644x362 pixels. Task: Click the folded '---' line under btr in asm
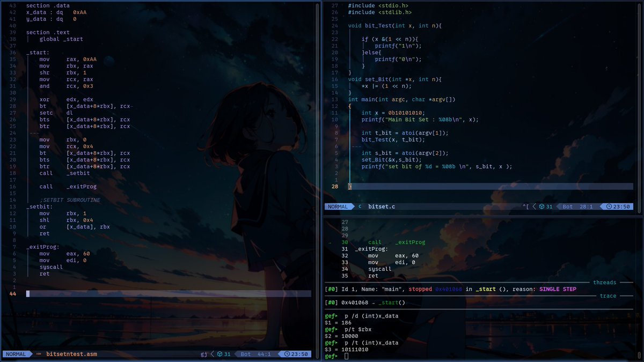[x=34, y=133]
